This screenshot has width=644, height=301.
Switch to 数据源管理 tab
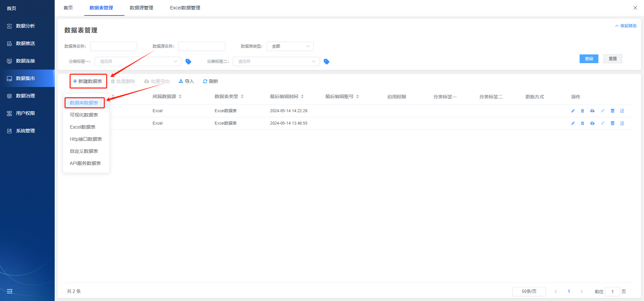[x=142, y=8]
